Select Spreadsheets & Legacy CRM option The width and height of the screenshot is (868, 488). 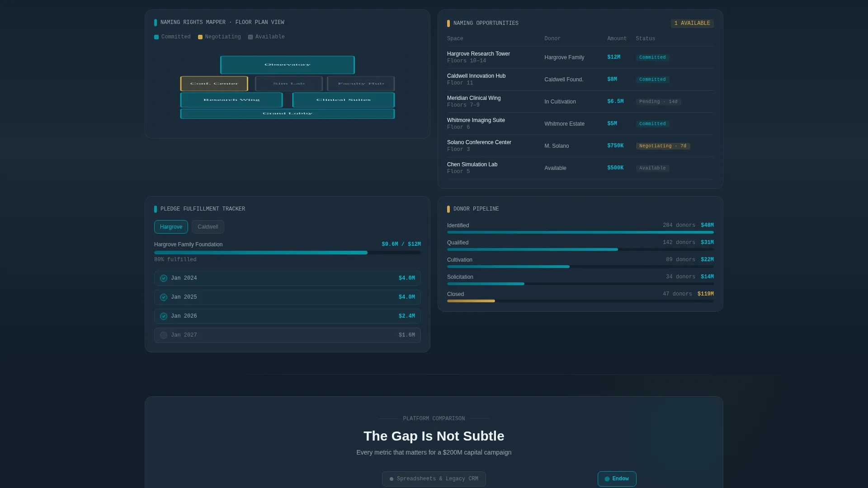pos(434,479)
